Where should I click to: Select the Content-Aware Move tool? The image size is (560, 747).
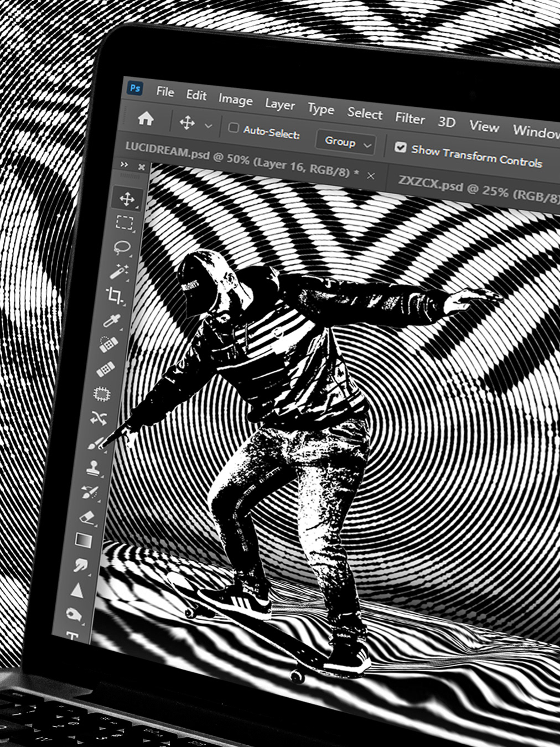pyautogui.click(x=99, y=418)
